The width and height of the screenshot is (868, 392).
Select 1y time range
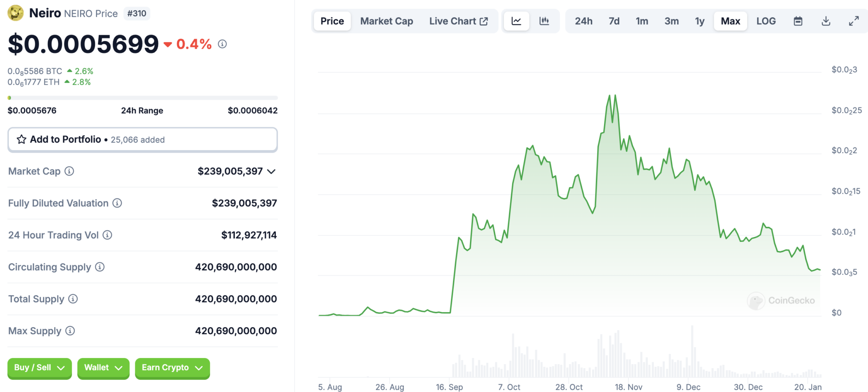tap(699, 21)
